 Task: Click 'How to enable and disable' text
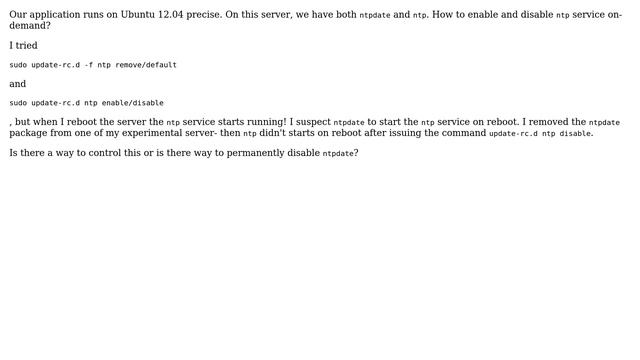pyautogui.click(x=492, y=15)
